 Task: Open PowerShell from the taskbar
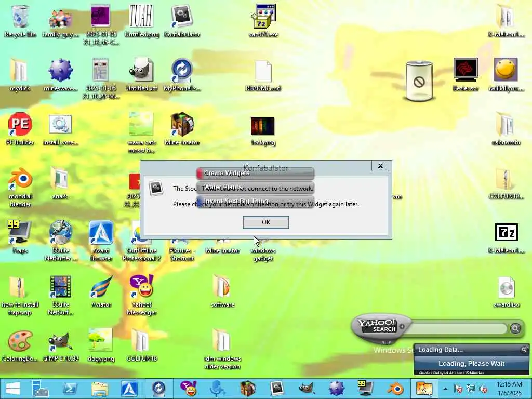coord(70,389)
